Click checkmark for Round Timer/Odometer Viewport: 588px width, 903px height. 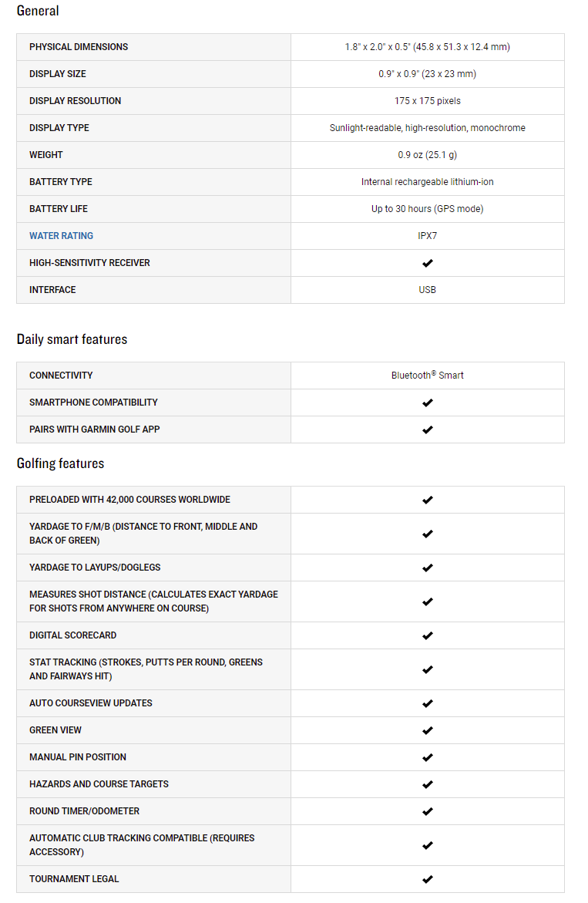point(428,812)
